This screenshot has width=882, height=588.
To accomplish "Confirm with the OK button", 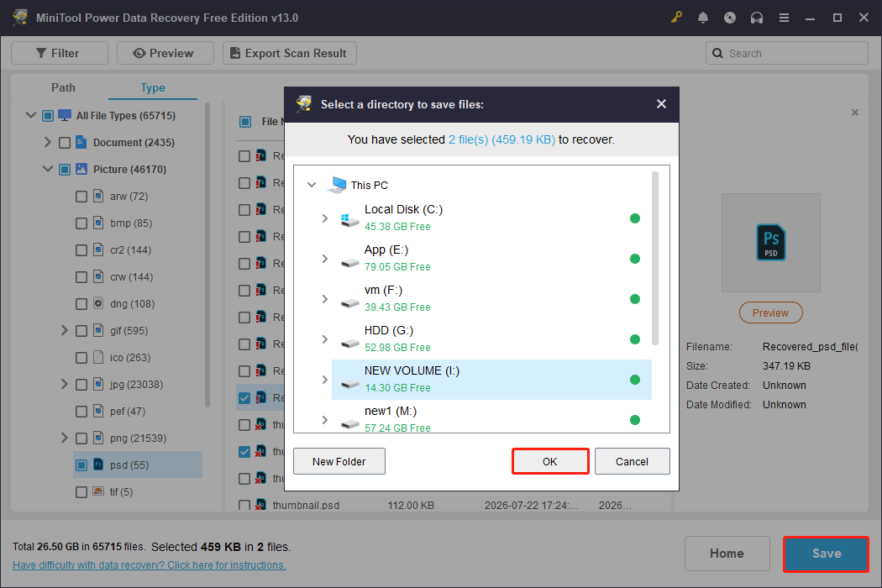I will (x=550, y=461).
